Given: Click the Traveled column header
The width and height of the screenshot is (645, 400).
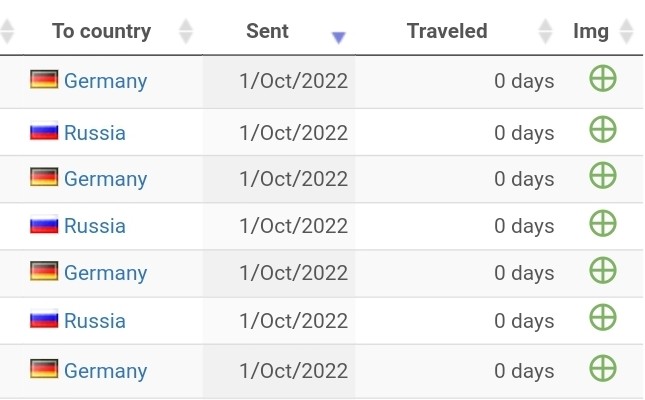Looking at the screenshot, I should click(447, 31).
